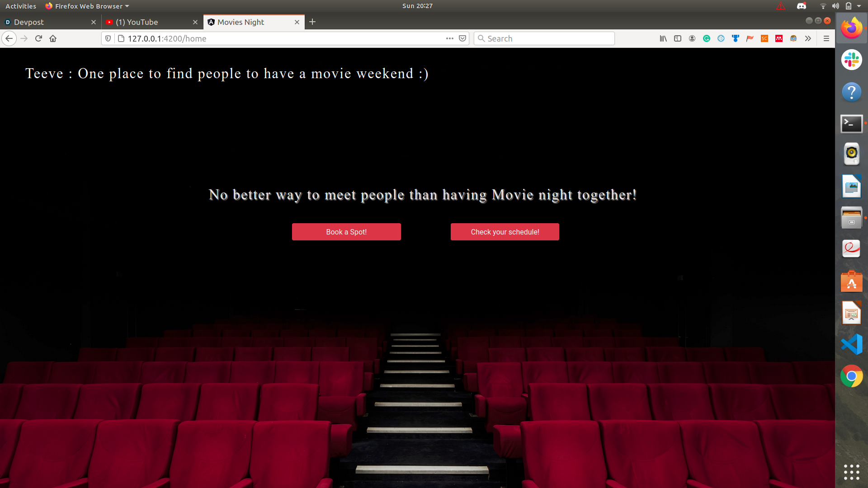Image resolution: width=868 pixels, height=488 pixels.
Task: Open Firefox account icon
Action: (692, 38)
